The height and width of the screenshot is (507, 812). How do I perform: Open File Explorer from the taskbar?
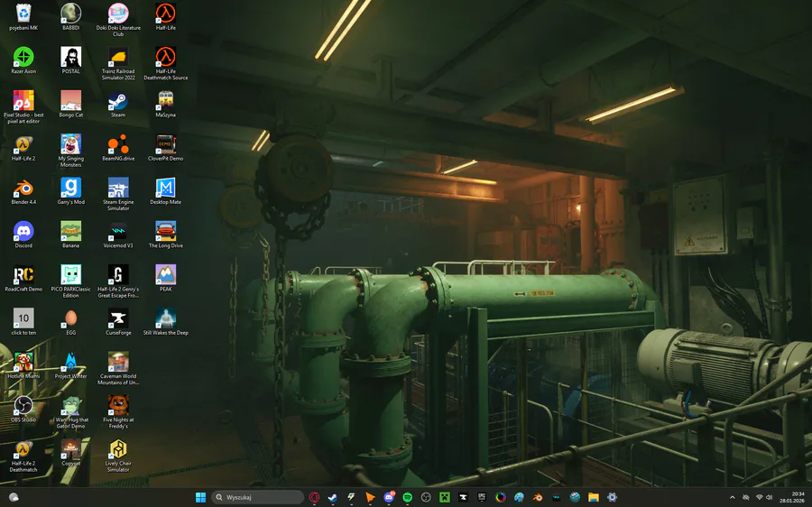tap(594, 497)
